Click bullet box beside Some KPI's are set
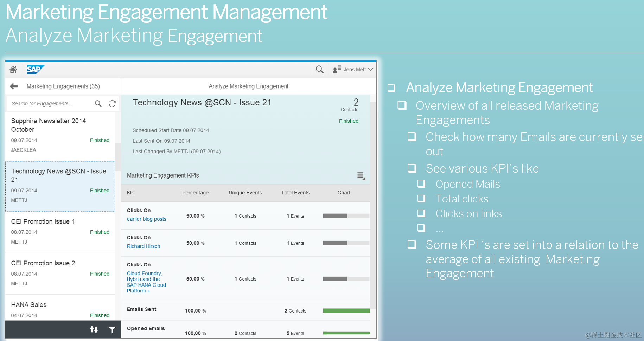The height and width of the screenshot is (341, 644). click(x=412, y=244)
